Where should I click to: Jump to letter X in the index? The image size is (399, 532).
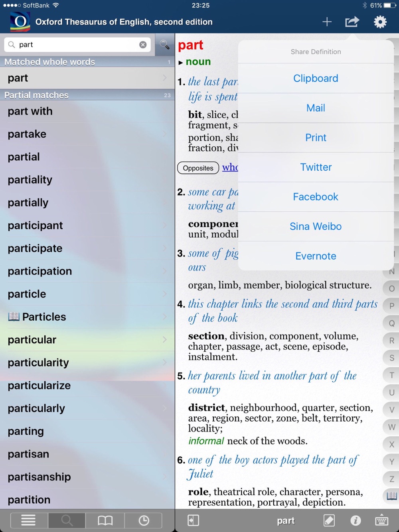point(392,444)
